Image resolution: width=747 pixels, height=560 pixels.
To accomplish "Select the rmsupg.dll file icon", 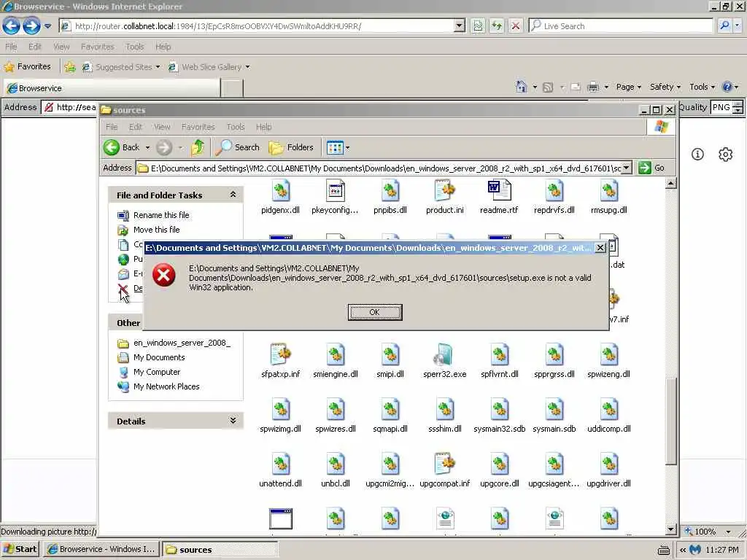I will tap(609, 190).
